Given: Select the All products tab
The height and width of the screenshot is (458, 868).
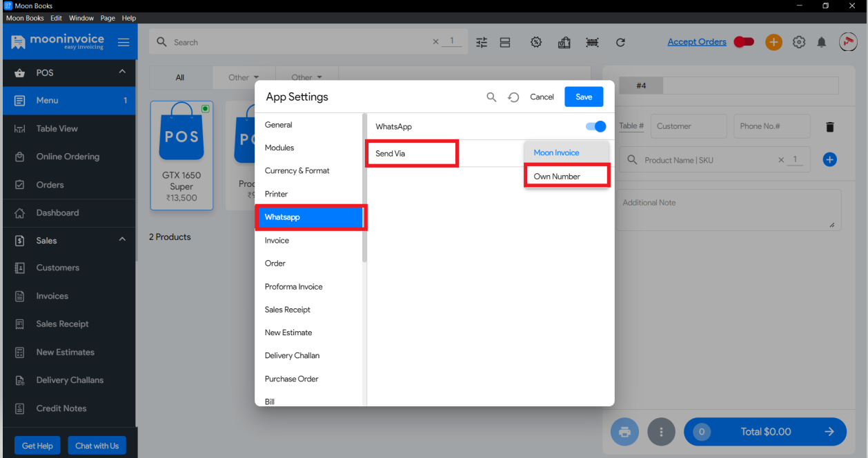Looking at the screenshot, I should click(x=180, y=77).
